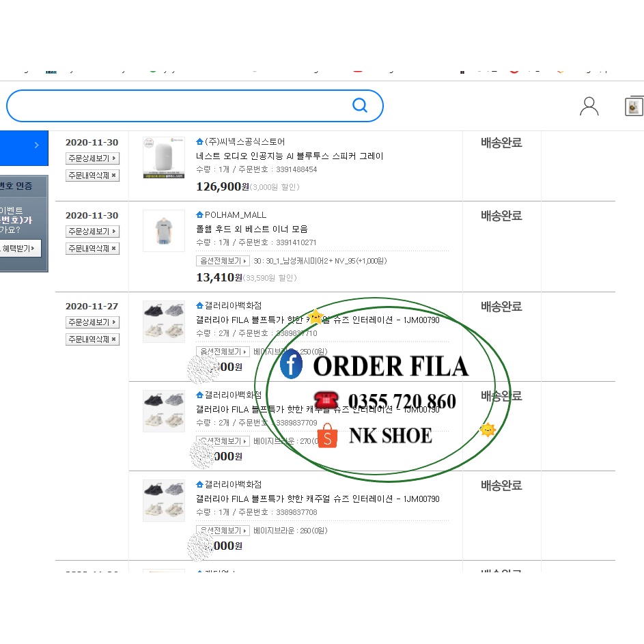Click the Facebook icon in the ORDER FILA watermark
The height and width of the screenshot is (644, 644).
click(292, 365)
